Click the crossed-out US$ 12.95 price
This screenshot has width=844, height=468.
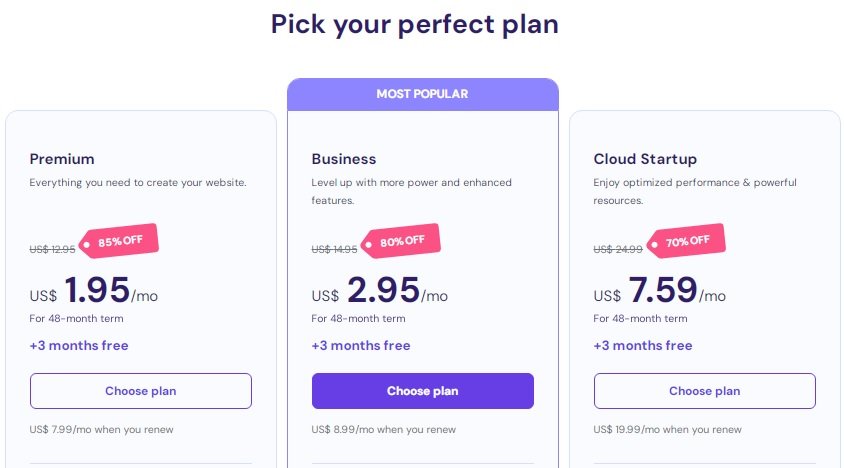[52, 249]
